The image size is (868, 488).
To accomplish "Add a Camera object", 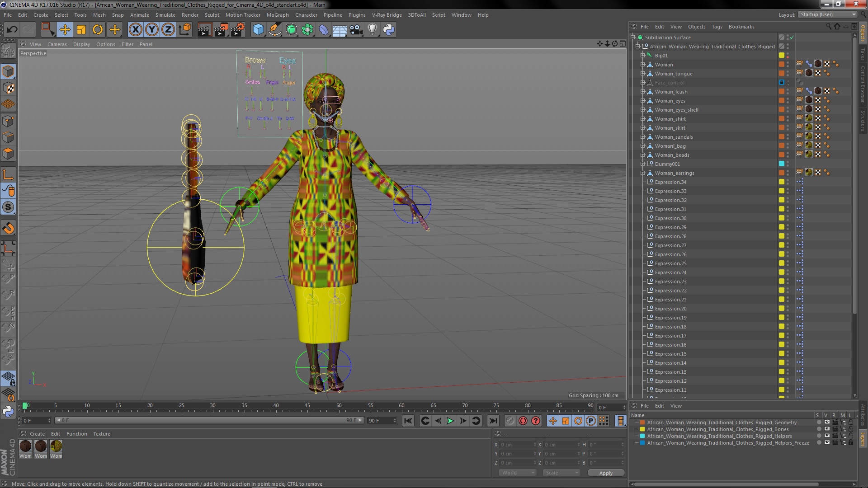I will point(356,30).
